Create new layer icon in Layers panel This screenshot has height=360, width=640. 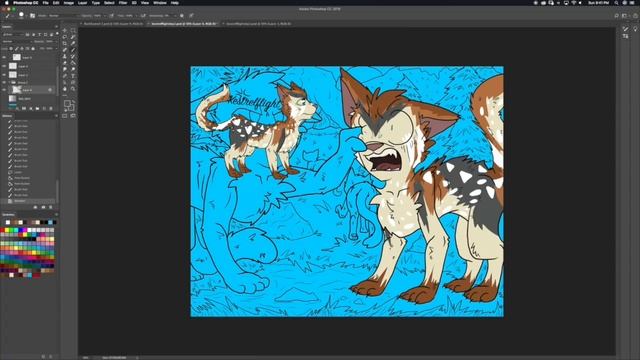[44, 109]
